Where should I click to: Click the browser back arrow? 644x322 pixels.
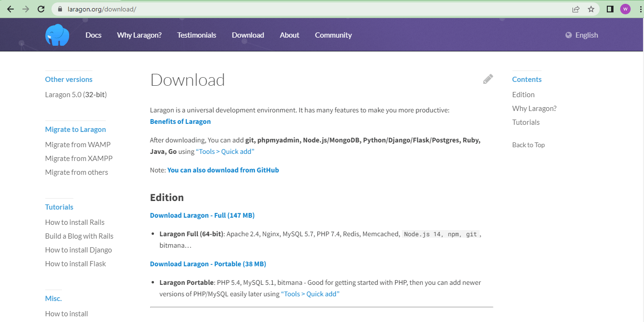coord(10,9)
